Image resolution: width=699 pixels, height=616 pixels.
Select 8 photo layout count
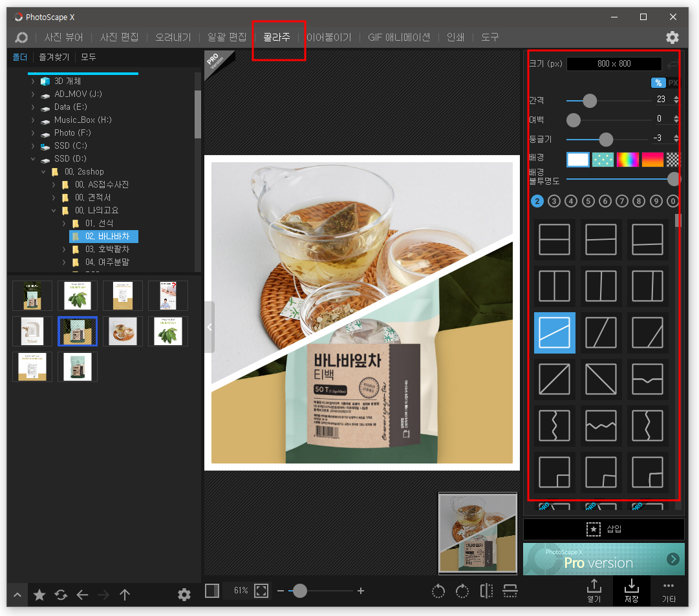[639, 202]
